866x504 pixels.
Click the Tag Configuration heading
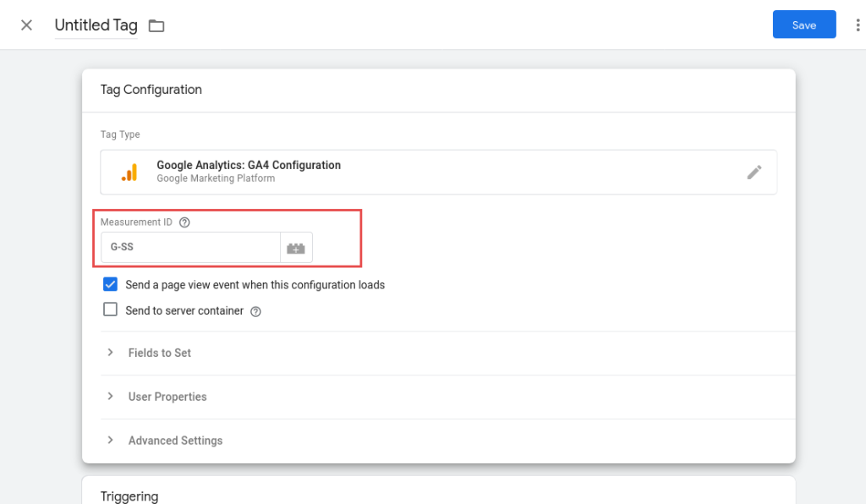tap(151, 90)
